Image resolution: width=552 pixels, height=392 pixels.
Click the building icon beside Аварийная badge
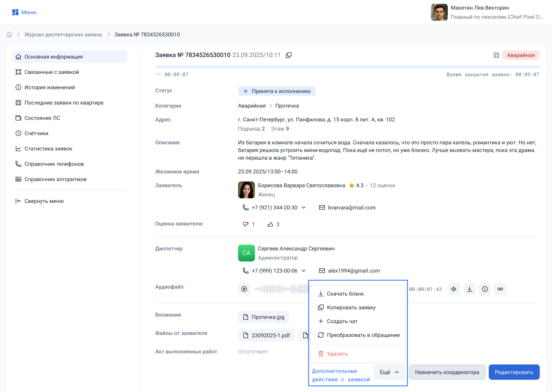[x=496, y=55]
